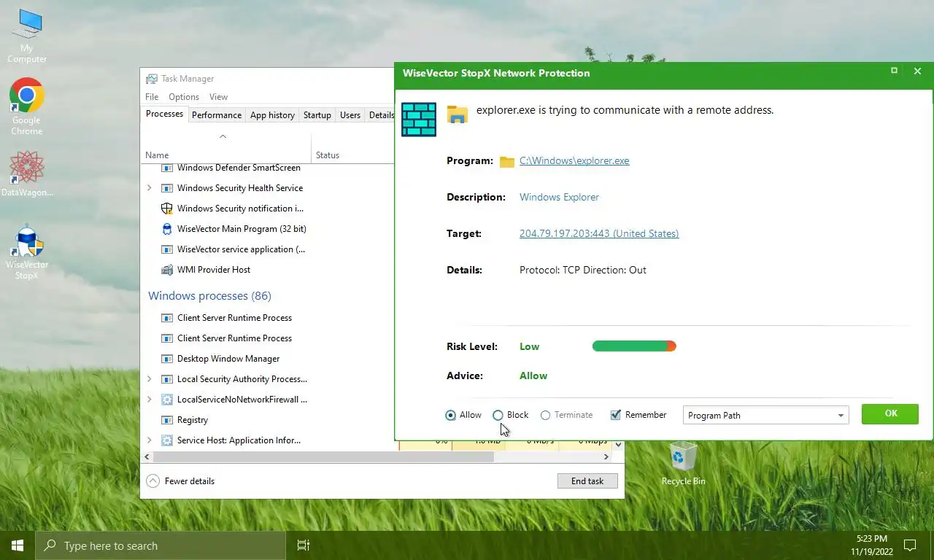Switch to the Details tab
This screenshot has width=934, height=560.
(x=381, y=115)
